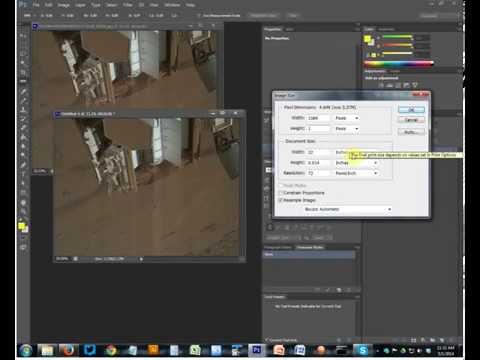The image size is (480, 360).
Task: Open the File menu
Action: point(36,5)
